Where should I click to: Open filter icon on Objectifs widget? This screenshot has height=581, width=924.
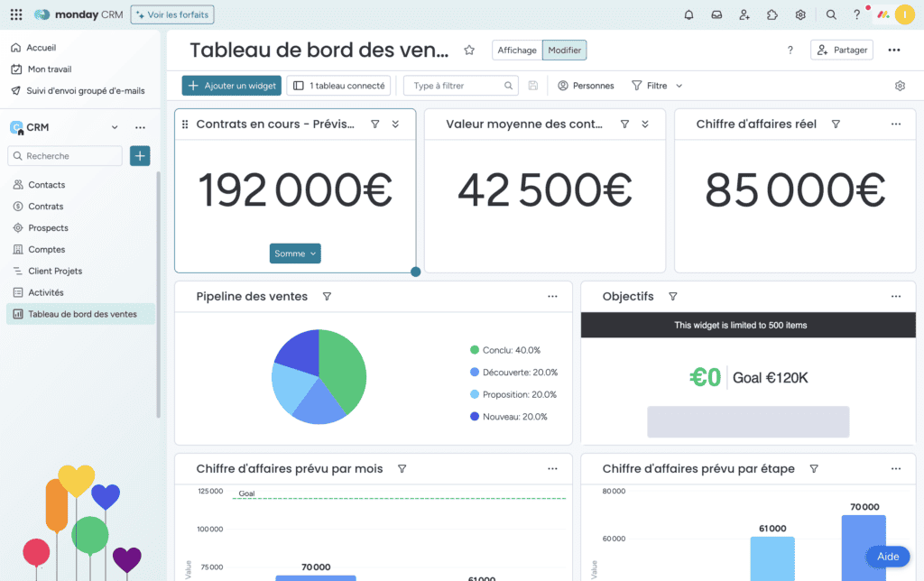tap(673, 296)
